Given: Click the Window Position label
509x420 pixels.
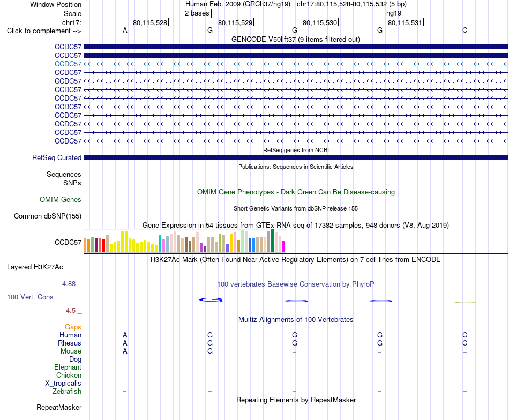Looking at the screenshot, I should 56,4.
